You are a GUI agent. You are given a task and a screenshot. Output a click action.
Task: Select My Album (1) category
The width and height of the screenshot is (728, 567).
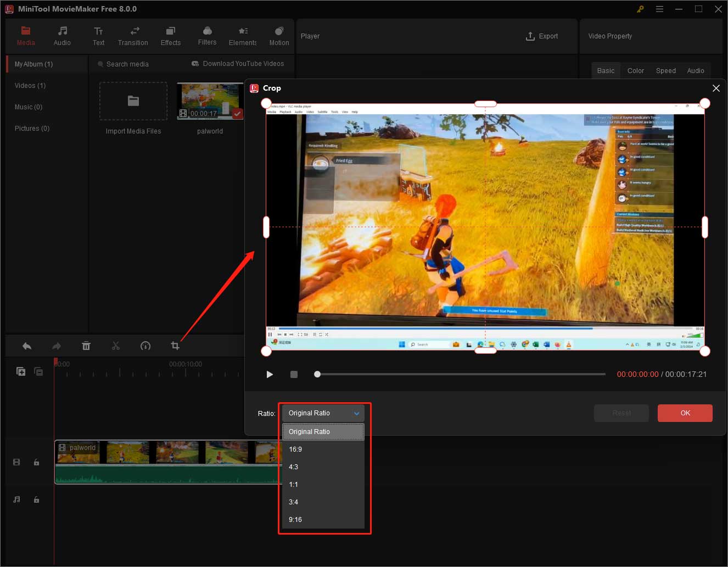[x=47, y=64]
